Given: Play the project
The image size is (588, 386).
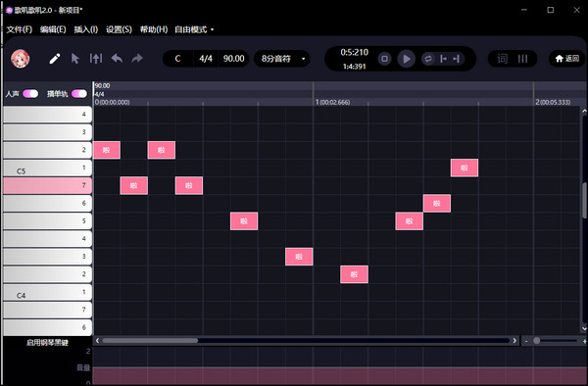Looking at the screenshot, I should tap(407, 59).
